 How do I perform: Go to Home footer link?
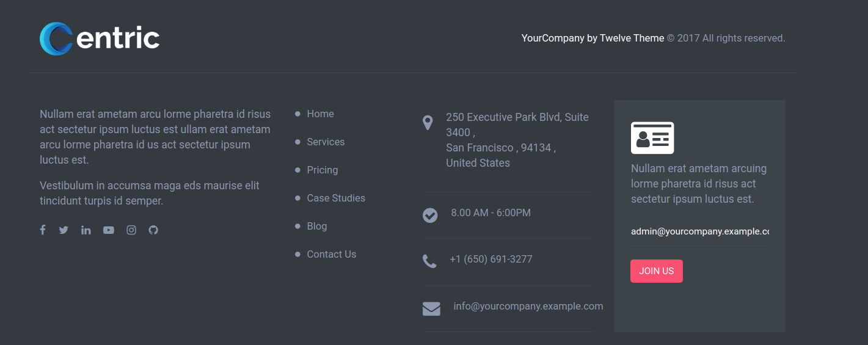click(x=321, y=114)
